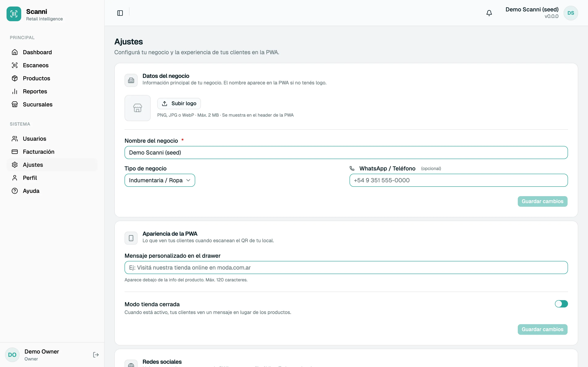Open notifications bell

489,13
